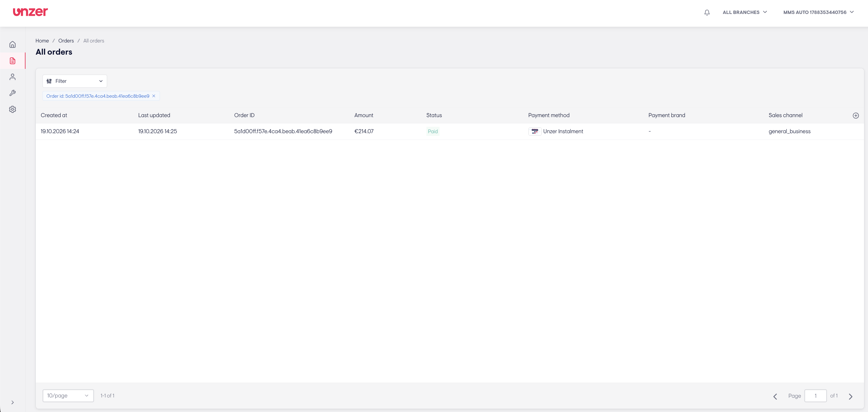Click the Unzer Instalment label
Viewport: 868px width, 412px height.
click(x=563, y=131)
